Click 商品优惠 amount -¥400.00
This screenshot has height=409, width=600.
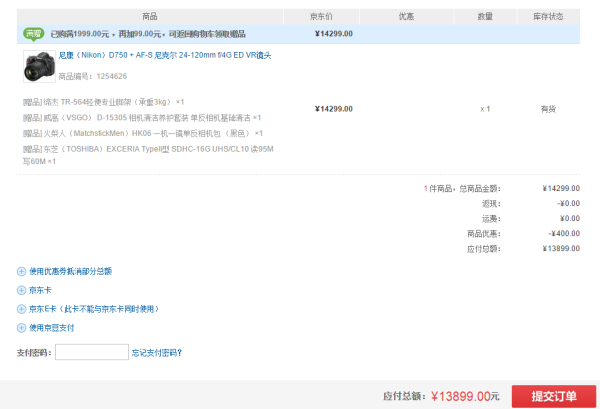pyautogui.click(x=564, y=233)
